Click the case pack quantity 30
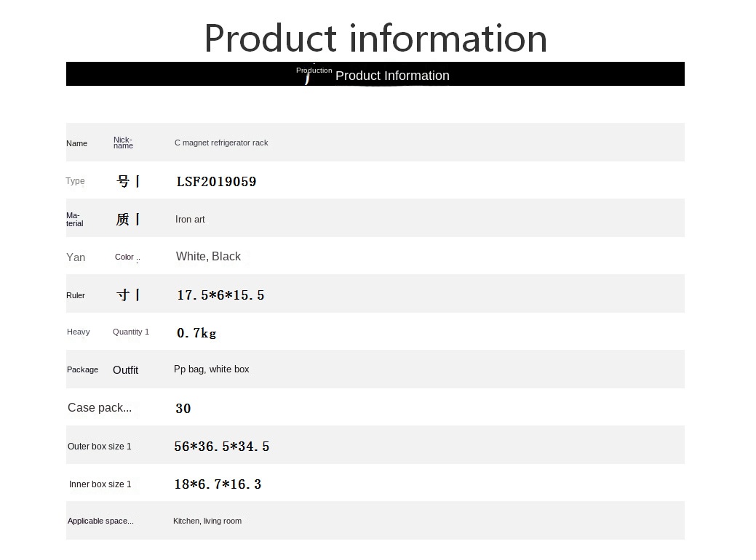Screen dimensions: 756x560 183,409
